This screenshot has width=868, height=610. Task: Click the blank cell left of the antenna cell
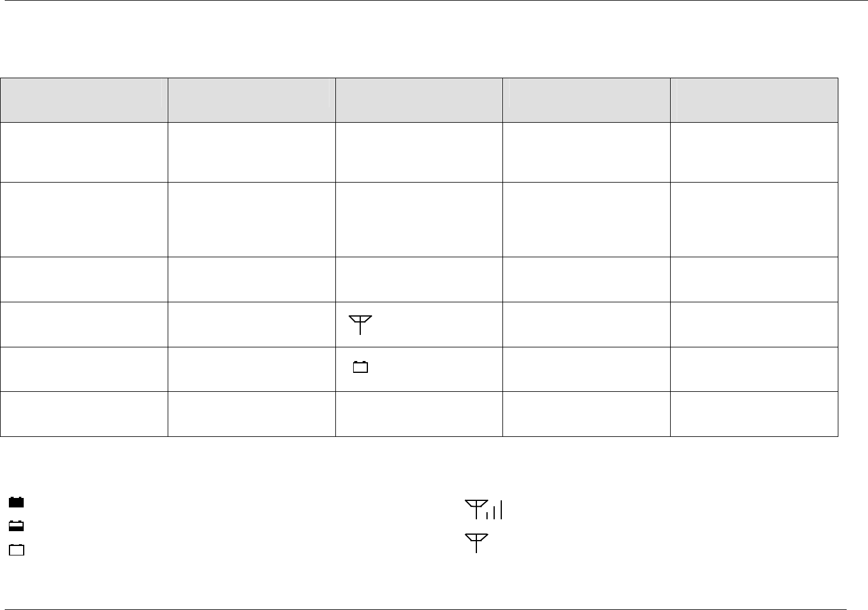click(x=251, y=325)
